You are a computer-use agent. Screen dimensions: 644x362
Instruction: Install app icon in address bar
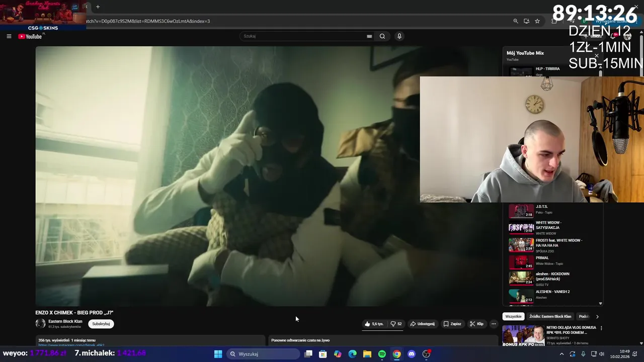526,21
